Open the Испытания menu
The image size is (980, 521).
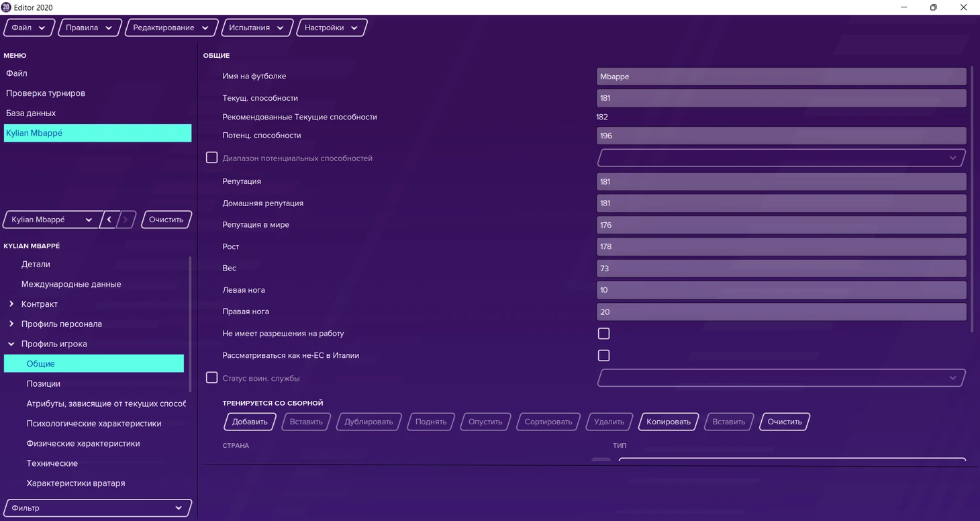[x=256, y=28]
